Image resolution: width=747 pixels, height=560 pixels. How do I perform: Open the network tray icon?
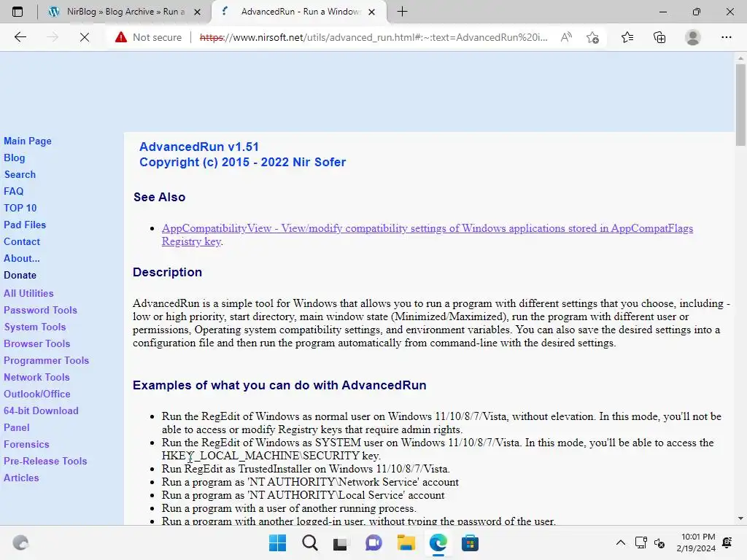tap(640, 542)
